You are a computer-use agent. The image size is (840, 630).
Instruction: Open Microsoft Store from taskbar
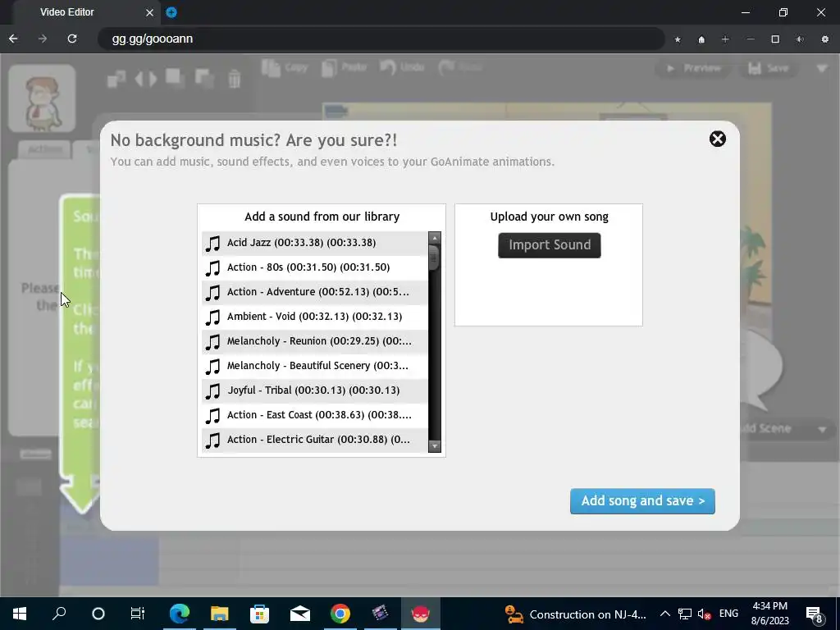(259, 614)
